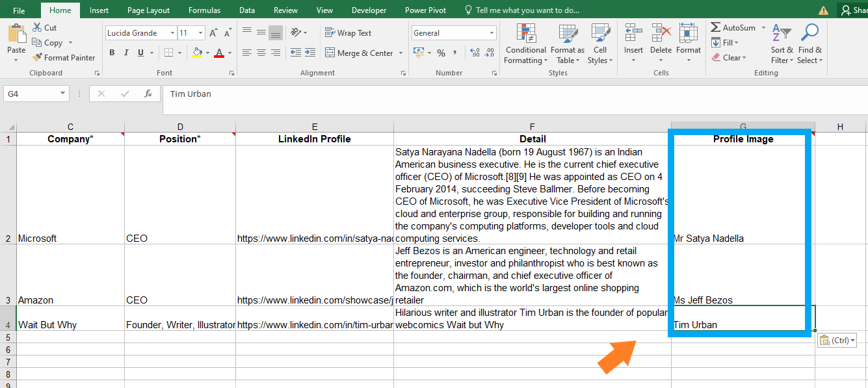Switch to the Insert tab

point(99,10)
